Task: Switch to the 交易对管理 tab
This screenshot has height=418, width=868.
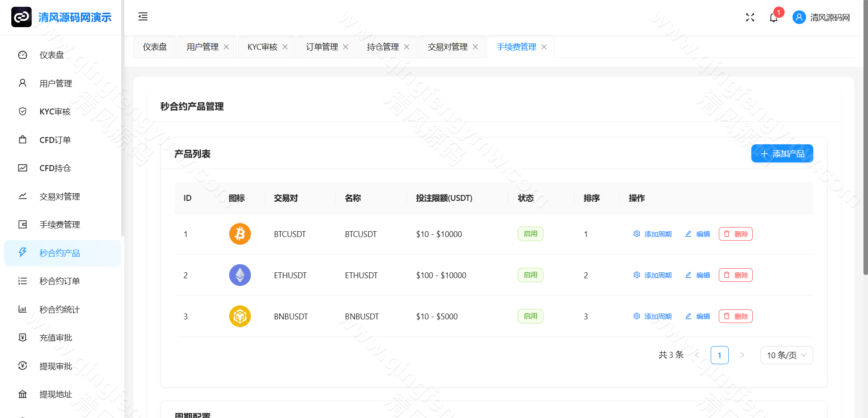Action: (x=448, y=47)
